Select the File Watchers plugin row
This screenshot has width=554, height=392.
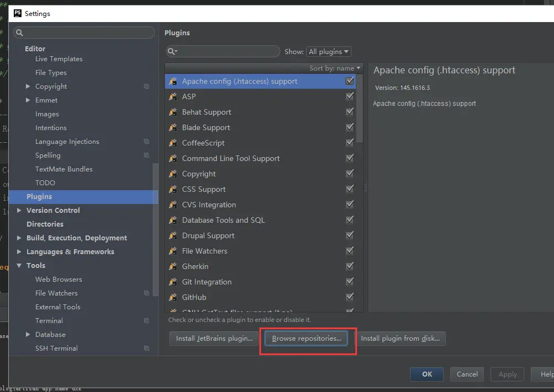pyautogui.click(x=260, y=251)
